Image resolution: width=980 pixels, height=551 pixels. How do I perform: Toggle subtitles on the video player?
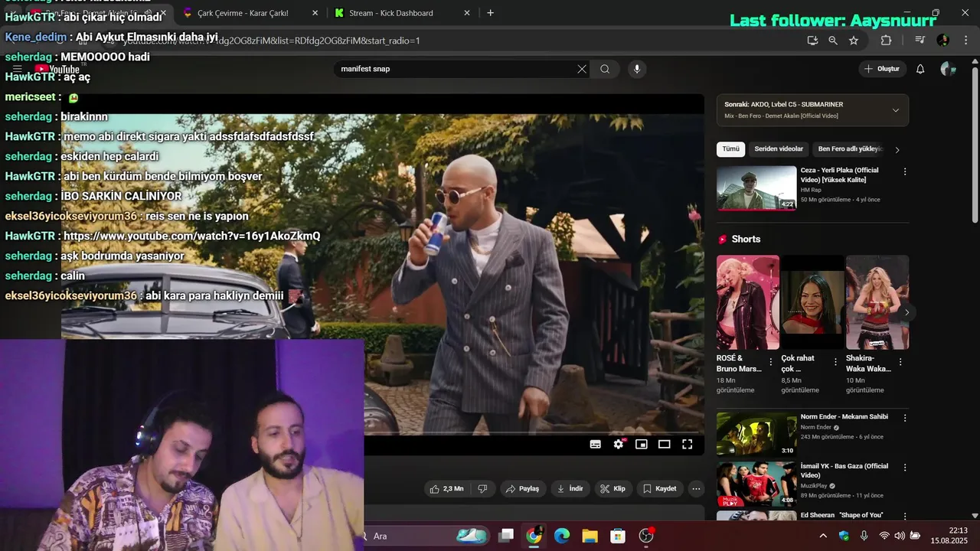click(596, 444)
